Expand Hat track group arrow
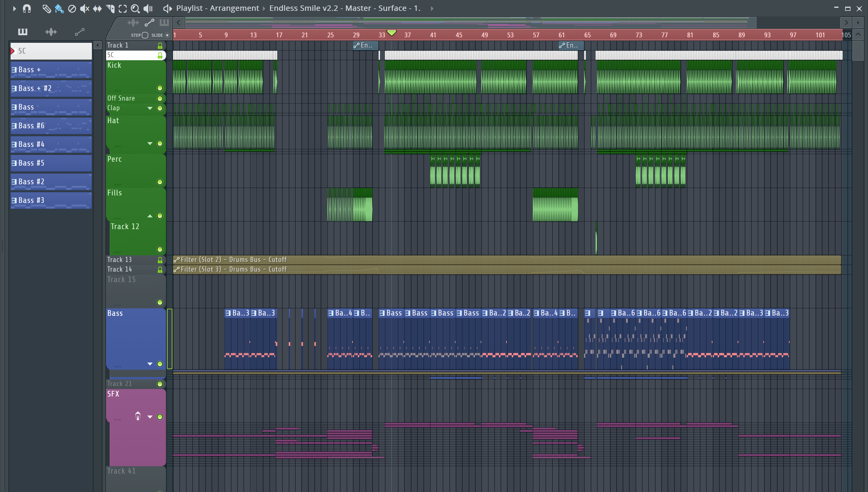The image size is (868, 492). tap(150, 144)
